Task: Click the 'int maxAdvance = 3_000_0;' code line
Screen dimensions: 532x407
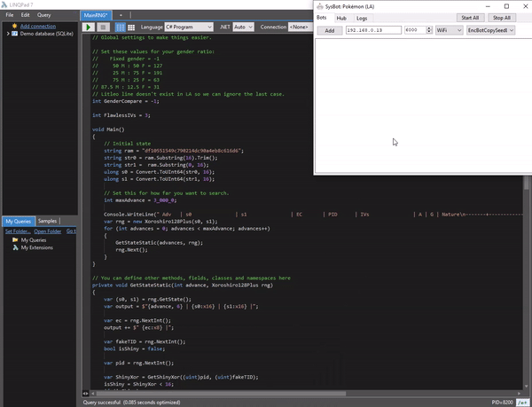Action: click(x=140, y=200)
